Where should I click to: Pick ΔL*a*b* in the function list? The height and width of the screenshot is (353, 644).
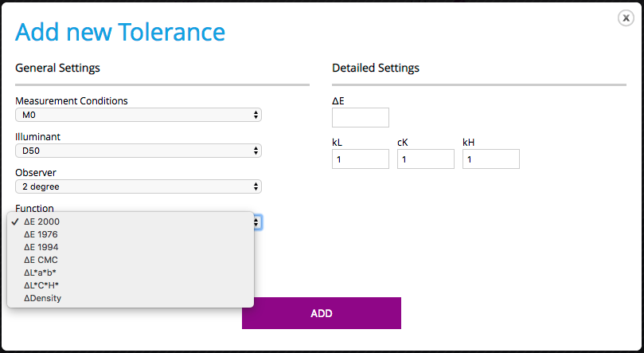tap(131, 273)
